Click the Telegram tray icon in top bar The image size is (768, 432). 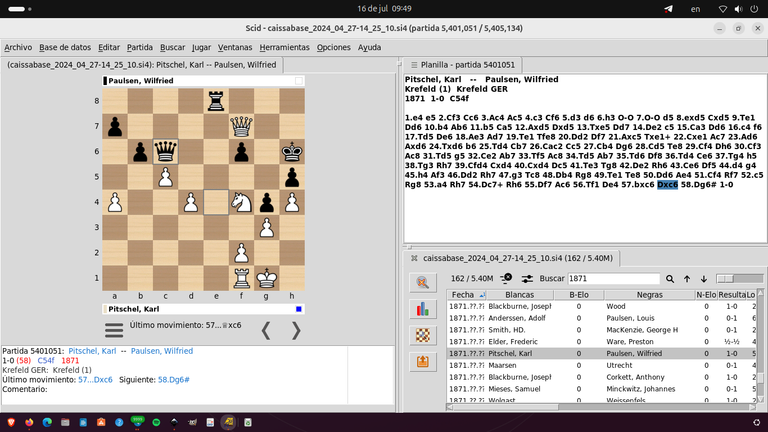click(x=668, y=9)
